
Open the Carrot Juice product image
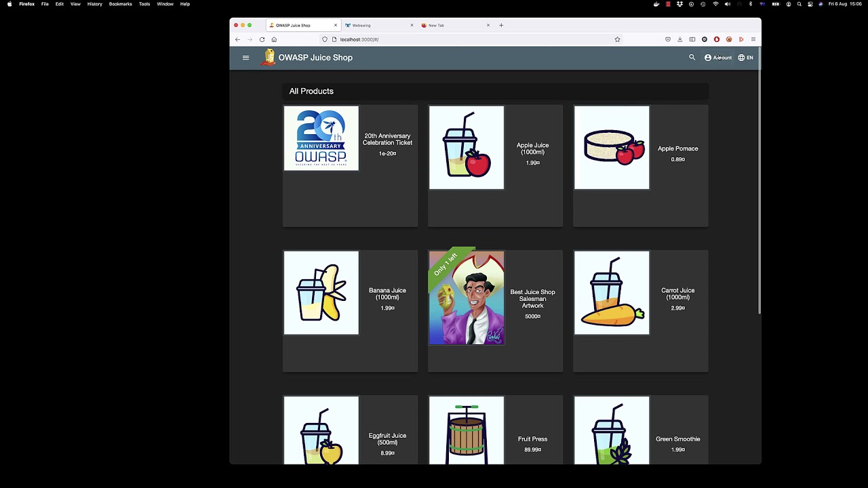coord(612,293)
